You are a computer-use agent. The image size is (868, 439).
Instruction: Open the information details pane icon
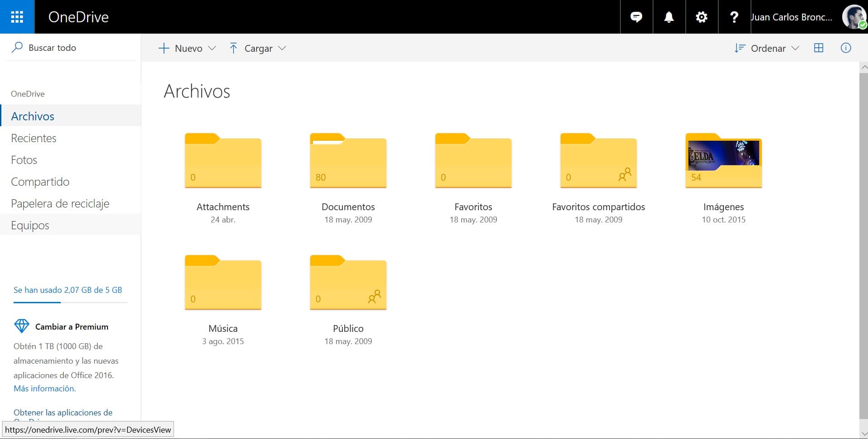pos(845,48)
